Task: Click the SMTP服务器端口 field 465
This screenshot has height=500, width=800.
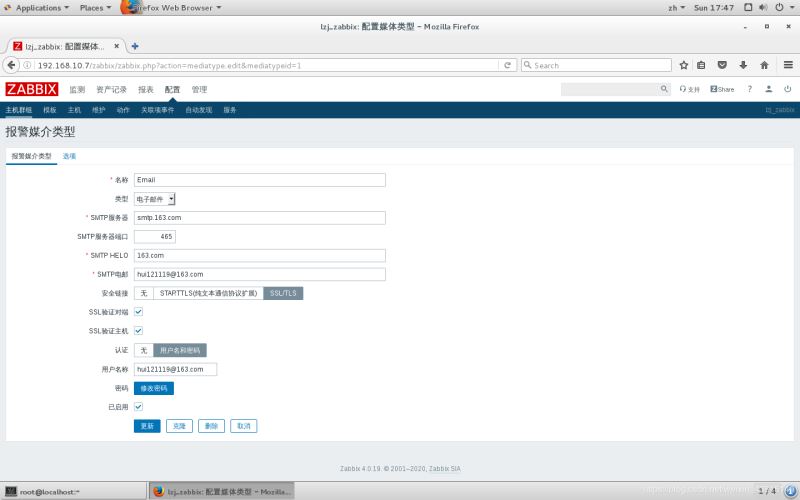Action: coord(155,236)
